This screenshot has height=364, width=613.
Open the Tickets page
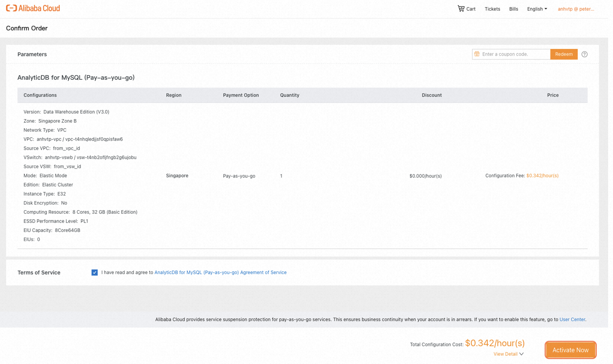(x=492, y=9)
